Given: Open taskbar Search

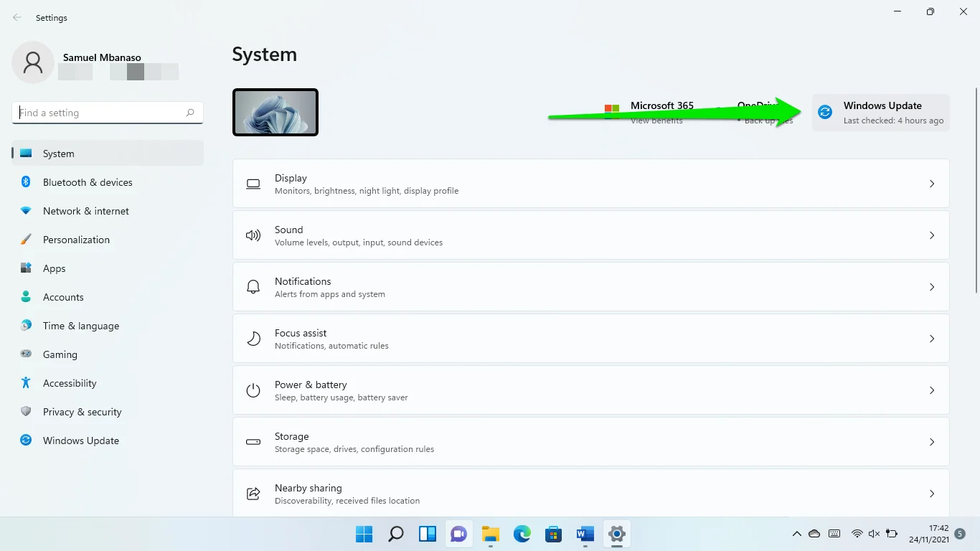Looking at the screenshot, I should (x=395, y=534).
